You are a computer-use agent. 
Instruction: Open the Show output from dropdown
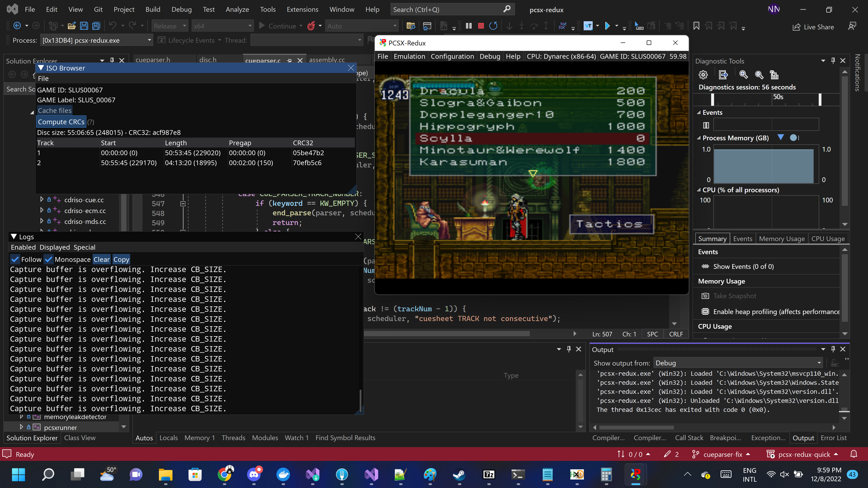[819, 363]
